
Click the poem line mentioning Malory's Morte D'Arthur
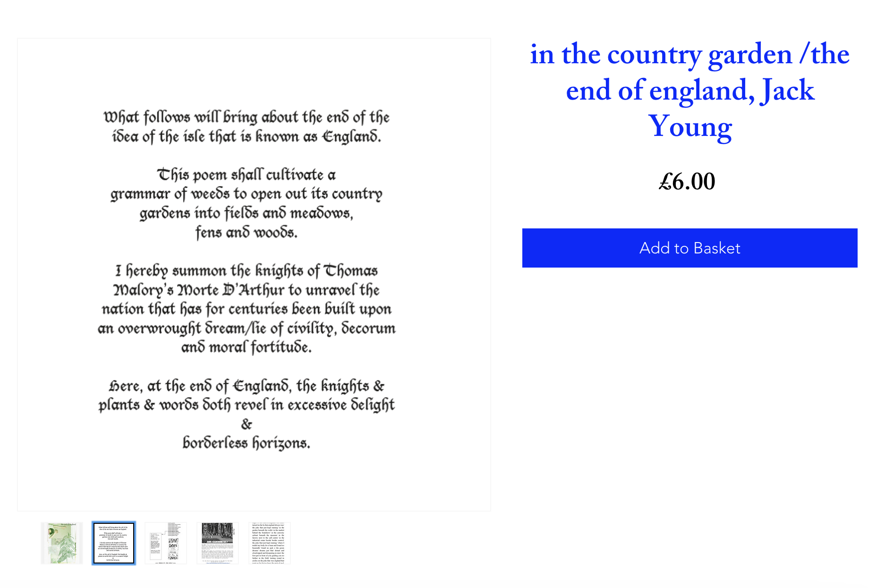[247, 290]
